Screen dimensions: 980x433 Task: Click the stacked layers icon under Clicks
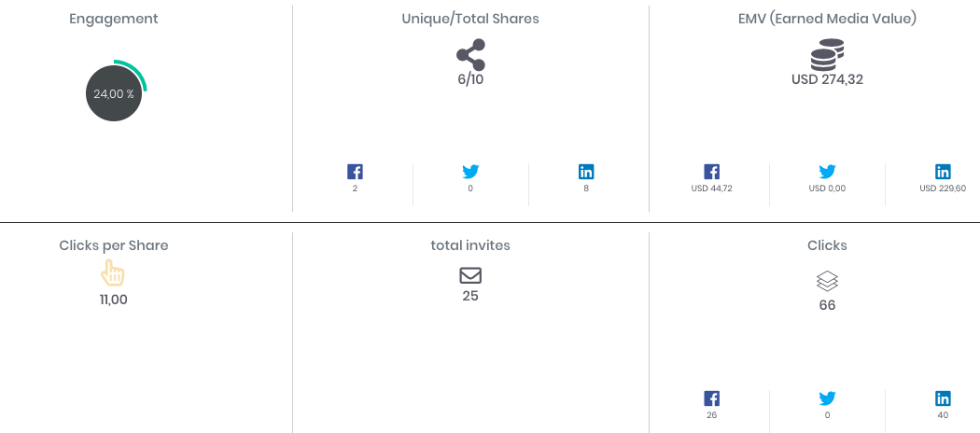pyautogui.click(x=827, y=282)
